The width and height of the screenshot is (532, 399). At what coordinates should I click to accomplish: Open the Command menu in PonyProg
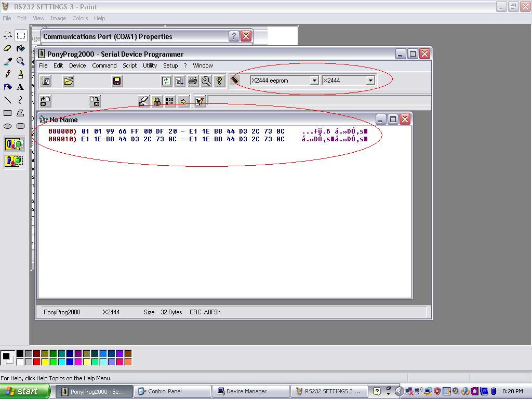click(x=104, y=65)
